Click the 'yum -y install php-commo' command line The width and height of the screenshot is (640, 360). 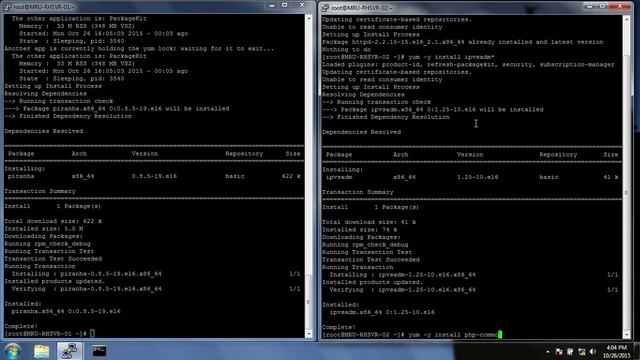(x=453, y=335)
